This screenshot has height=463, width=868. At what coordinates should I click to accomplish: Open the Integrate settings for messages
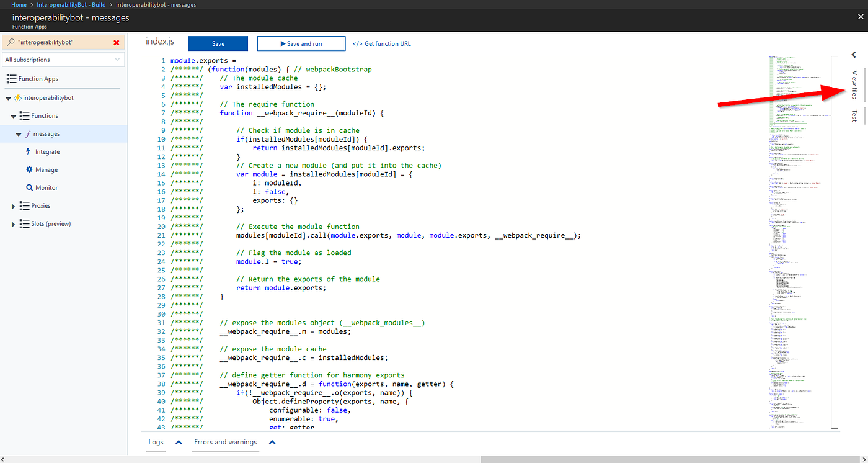(x=45, y=151)
